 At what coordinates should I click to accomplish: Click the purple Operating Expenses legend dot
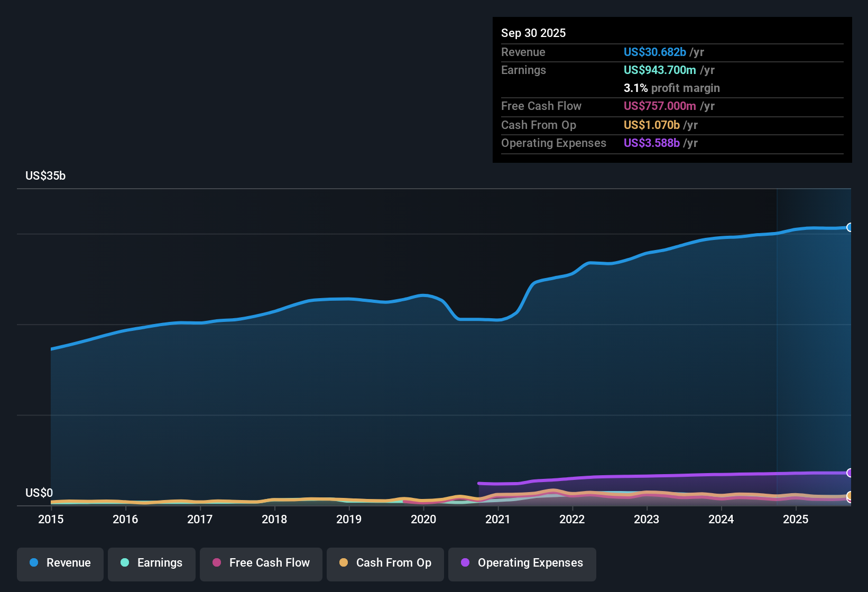click(x=465, y=563)
